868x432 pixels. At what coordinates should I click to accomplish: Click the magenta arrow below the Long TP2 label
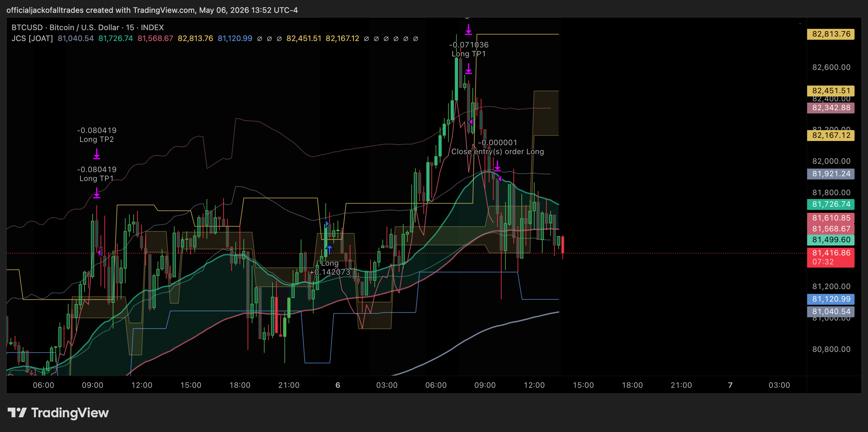tap(97, 154)
